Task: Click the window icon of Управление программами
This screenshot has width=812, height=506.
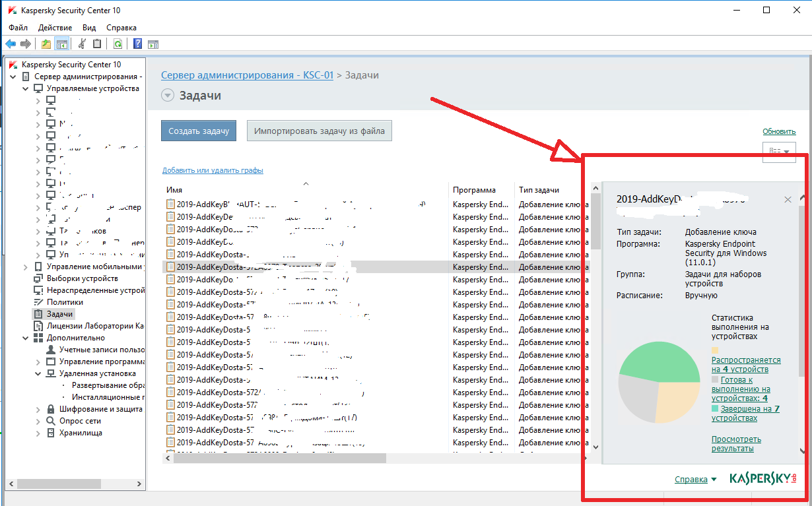Action: click(x=51, y=362)
